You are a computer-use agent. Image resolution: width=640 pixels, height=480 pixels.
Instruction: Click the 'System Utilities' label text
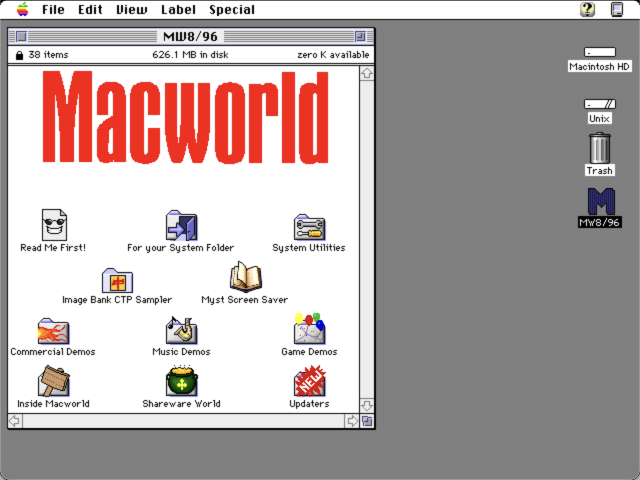click(309, 248)
